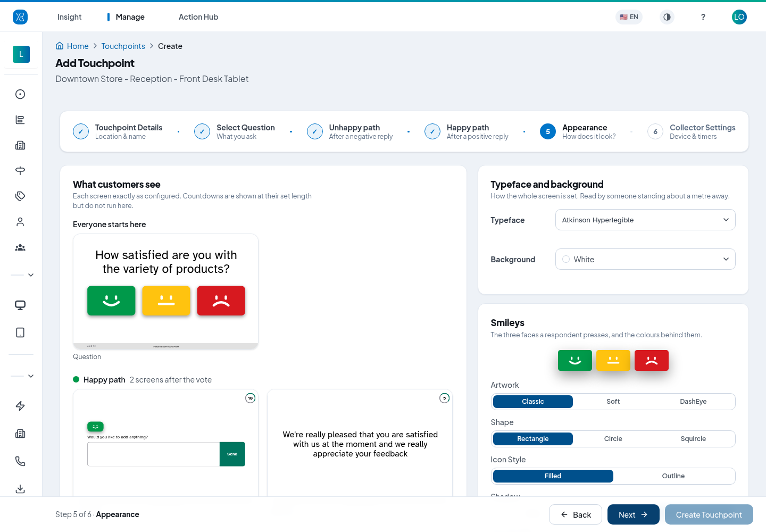The width and height of the screenshot is (766, 532).
Task: Go to Collector Settings step
Action: coord(692,131)
